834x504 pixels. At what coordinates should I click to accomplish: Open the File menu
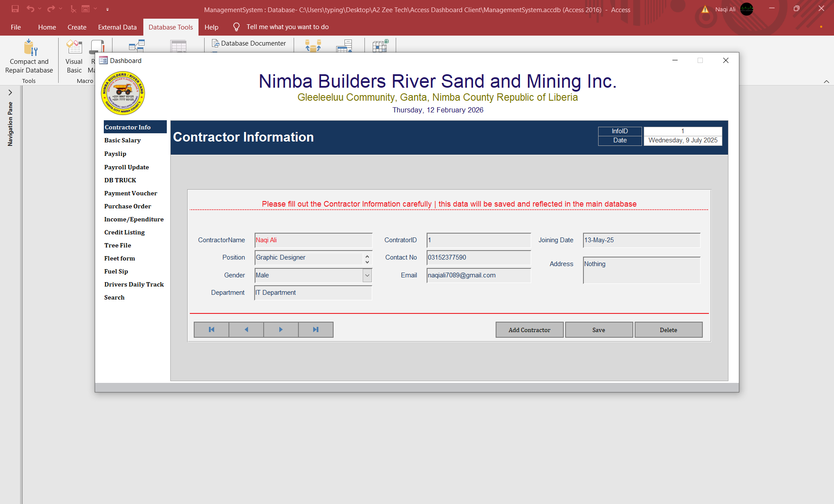pos(16,27)
